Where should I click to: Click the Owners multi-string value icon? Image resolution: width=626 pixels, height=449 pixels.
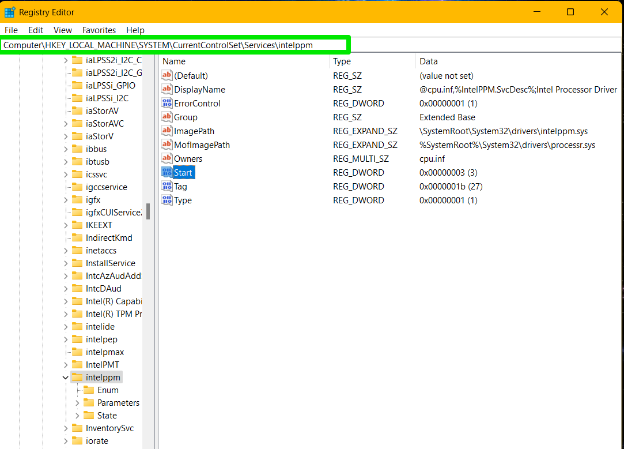(167, 158)
